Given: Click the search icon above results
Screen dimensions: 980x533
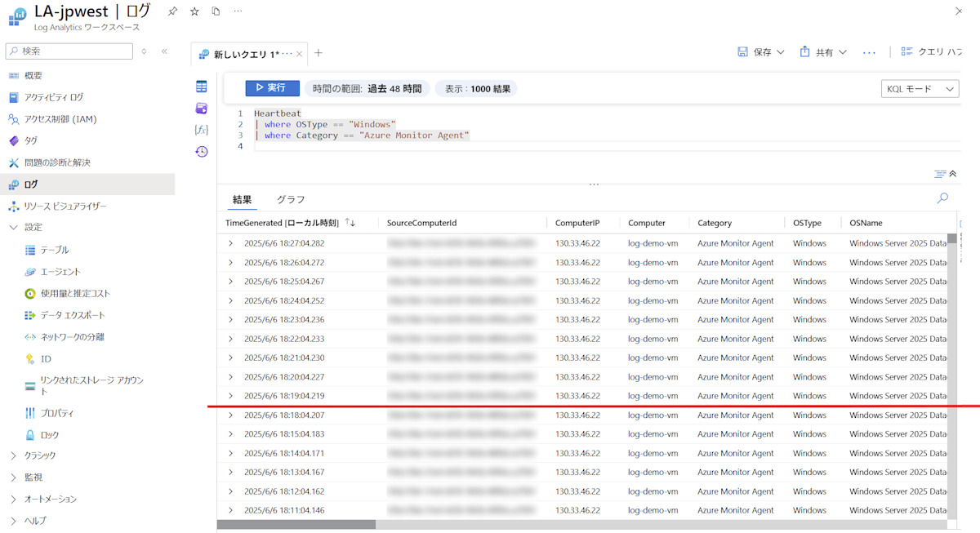Looking at the screenshot, I should click(x=942, y=198).
